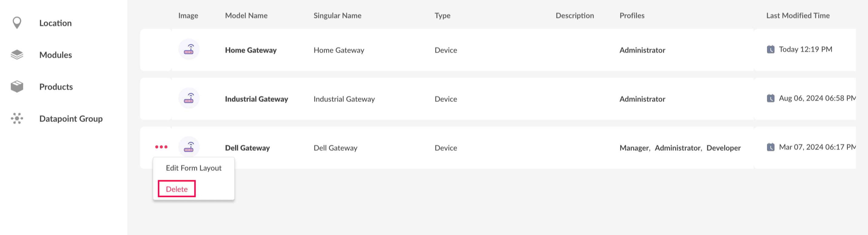
Task: Open the Industrial Gateway model name
Action: click(256, 99)
